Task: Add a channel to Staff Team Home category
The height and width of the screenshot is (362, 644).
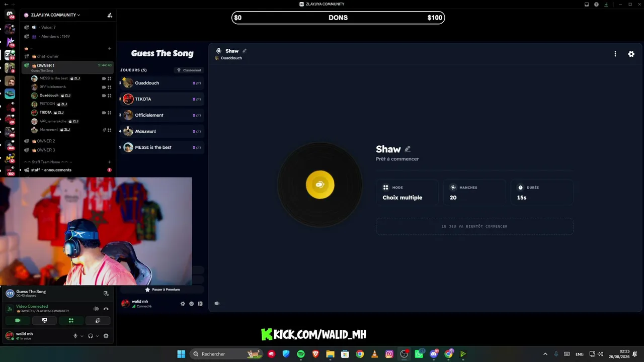Action: point(109,162)
